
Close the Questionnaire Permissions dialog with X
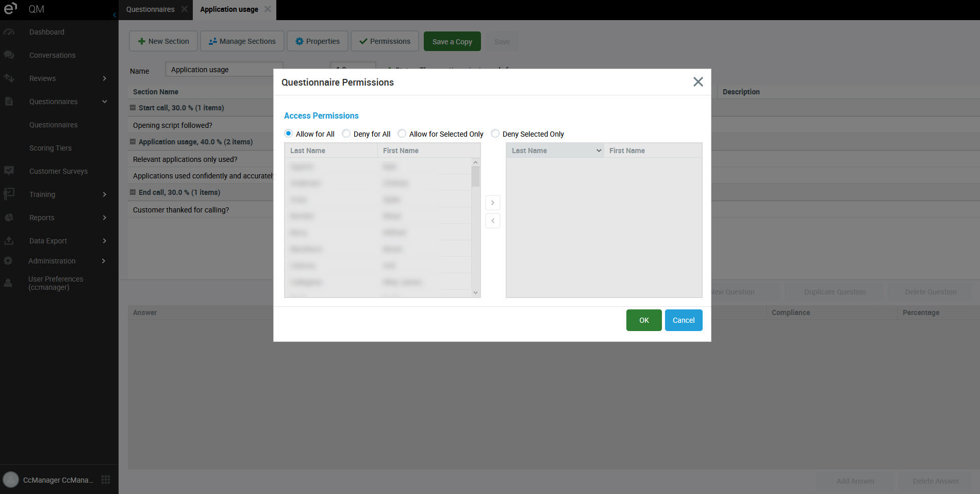coord(697,82)
